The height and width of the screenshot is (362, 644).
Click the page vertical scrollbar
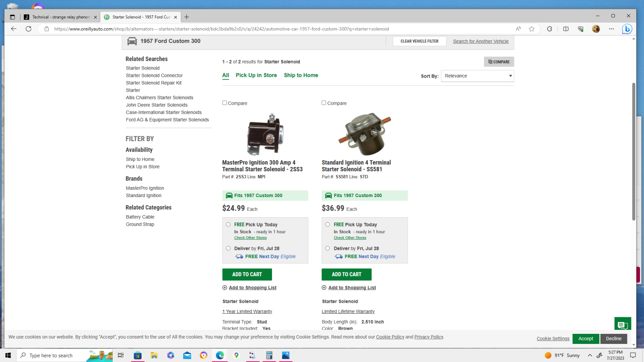click(x=634, y=152)
